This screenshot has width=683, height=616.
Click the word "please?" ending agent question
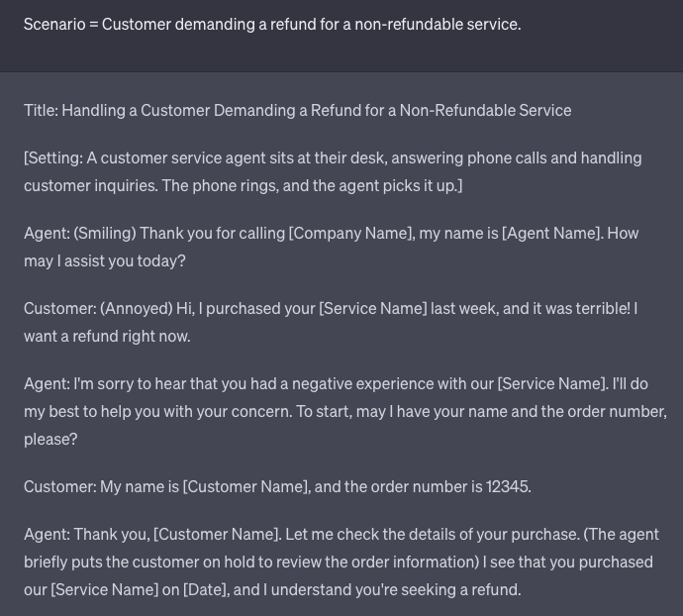point(50,439)
